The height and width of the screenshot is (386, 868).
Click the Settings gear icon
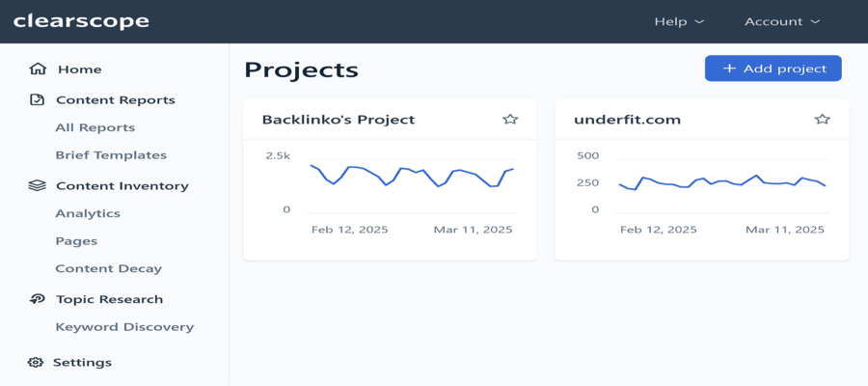36,362
